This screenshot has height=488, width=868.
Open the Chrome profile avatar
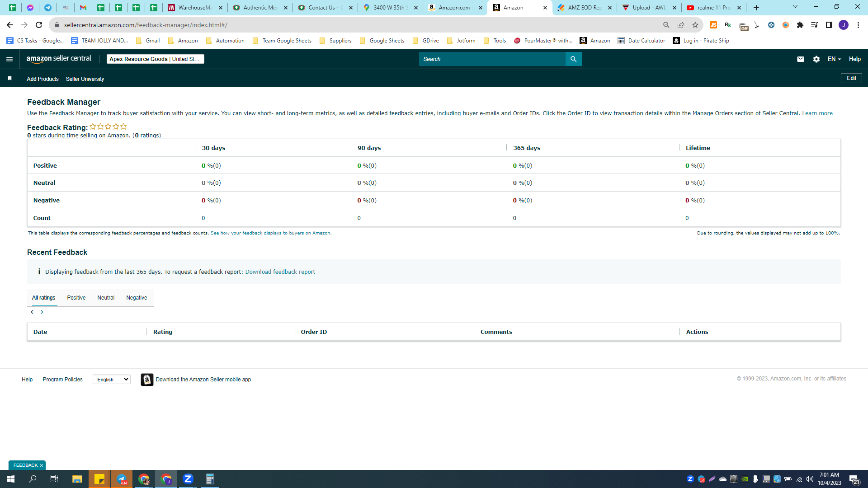point(844,25)
